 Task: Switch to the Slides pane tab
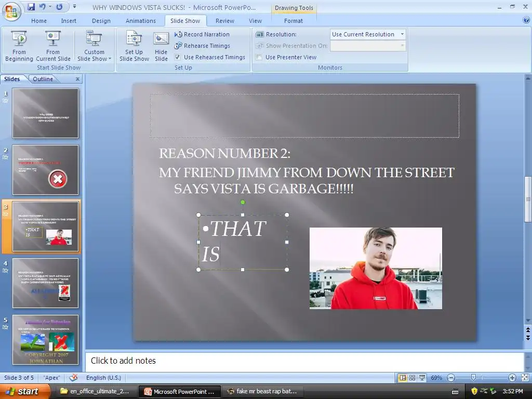12,79
